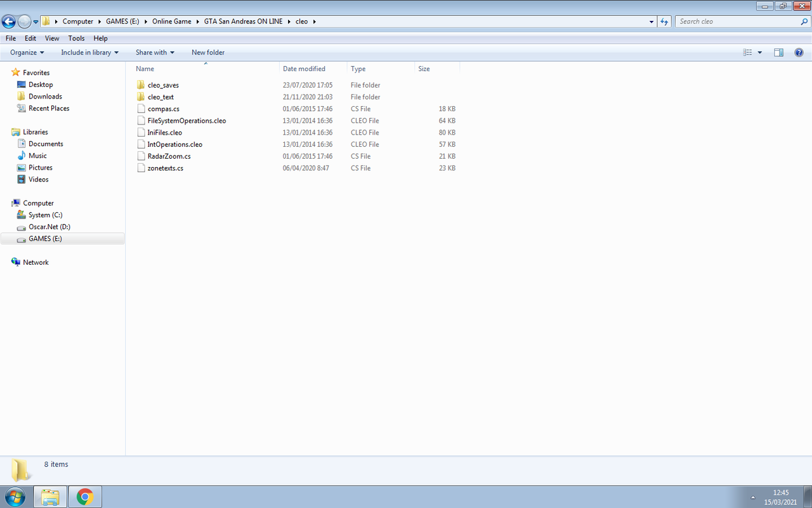The image size is (812, 508).
Task: Open the Tools menu
Action: (76, 38)
